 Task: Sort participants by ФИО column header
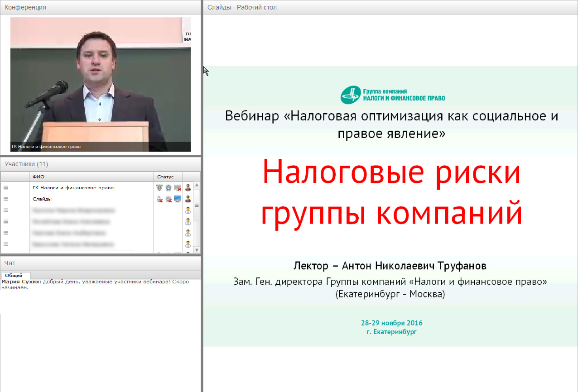[39, 177]
